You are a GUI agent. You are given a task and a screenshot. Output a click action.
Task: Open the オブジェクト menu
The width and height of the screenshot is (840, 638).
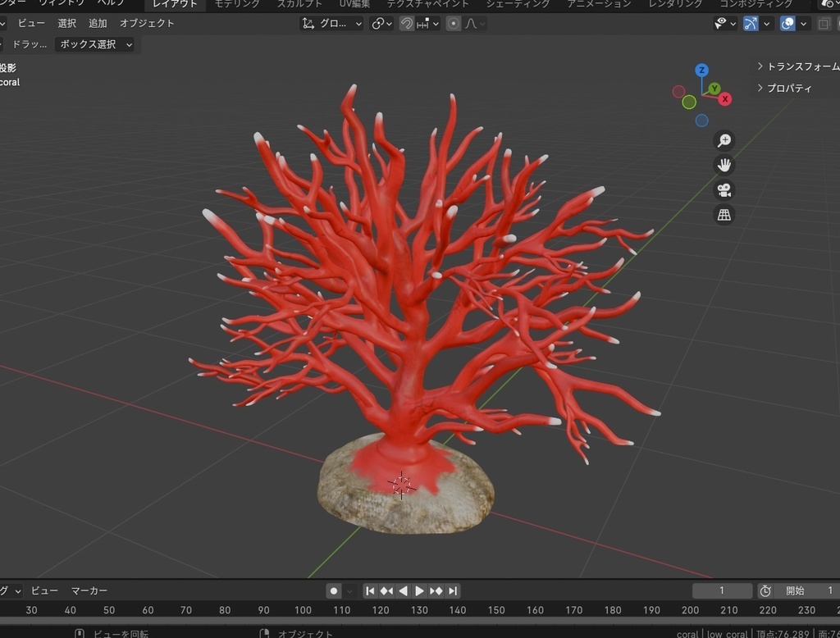[x=147, y=23]
